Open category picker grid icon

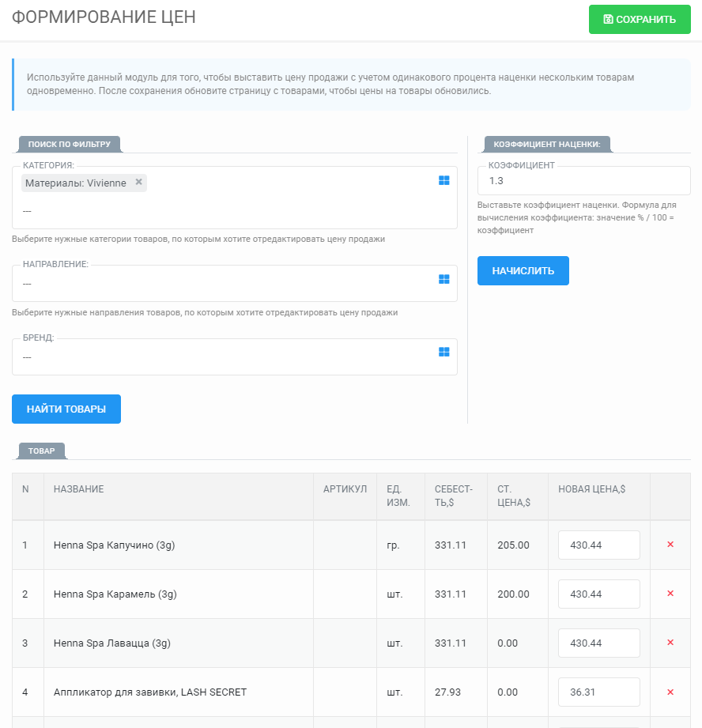[443, 180]
